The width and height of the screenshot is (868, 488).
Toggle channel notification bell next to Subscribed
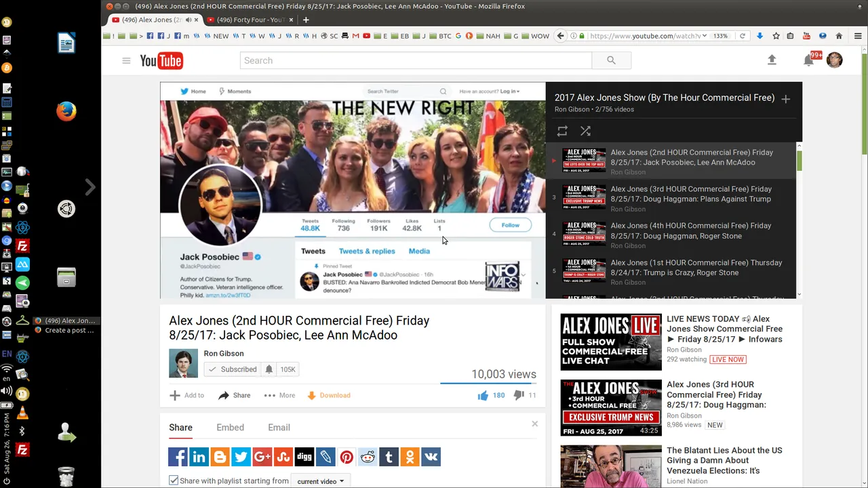coord(269,369)
